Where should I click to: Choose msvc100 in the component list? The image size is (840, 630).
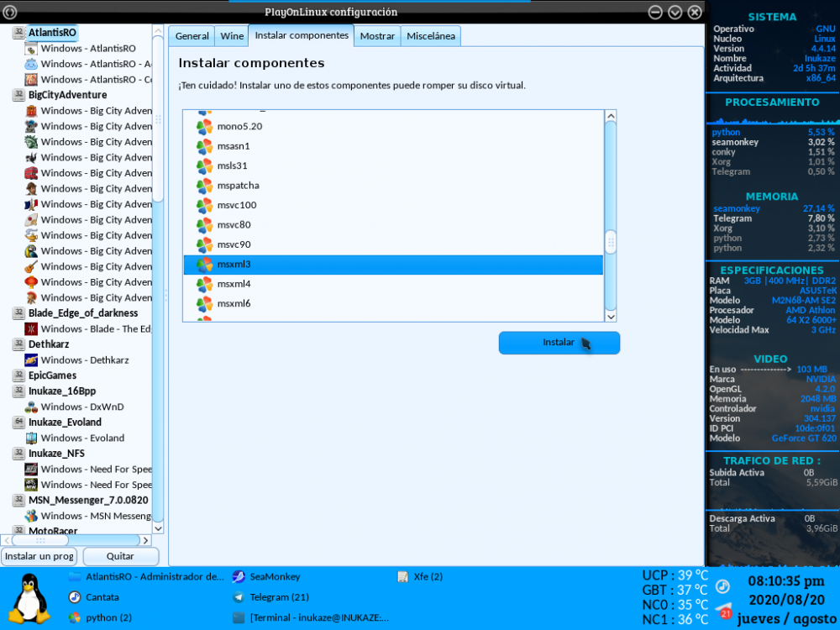[236, 205]
